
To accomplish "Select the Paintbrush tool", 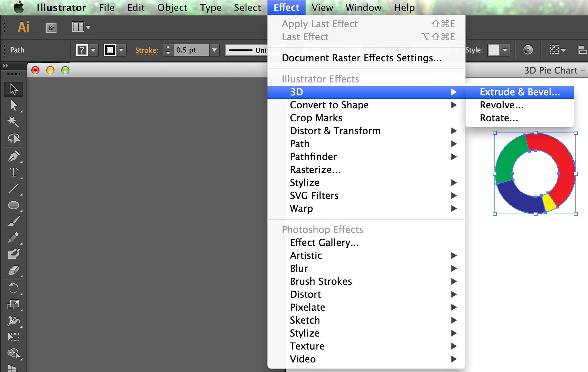I will click(x=14, y=221).
